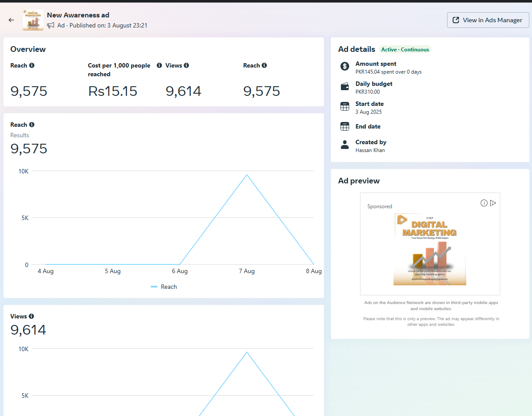Click Reach info icon above the Results label
The image size is (532, 416).
pyautogui.click(x=32, y=125)
